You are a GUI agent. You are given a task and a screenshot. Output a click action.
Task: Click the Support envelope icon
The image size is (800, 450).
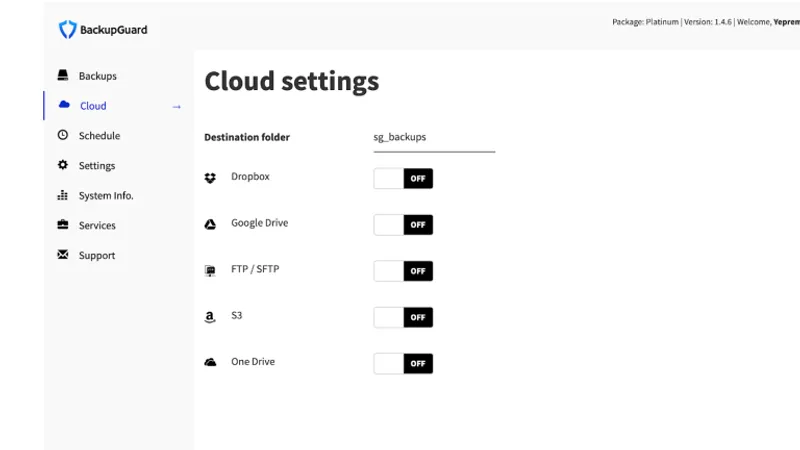[63, 254]
